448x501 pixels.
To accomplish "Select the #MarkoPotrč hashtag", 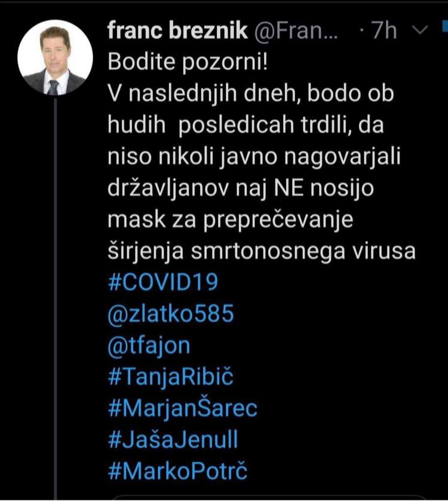I will 177,472.
